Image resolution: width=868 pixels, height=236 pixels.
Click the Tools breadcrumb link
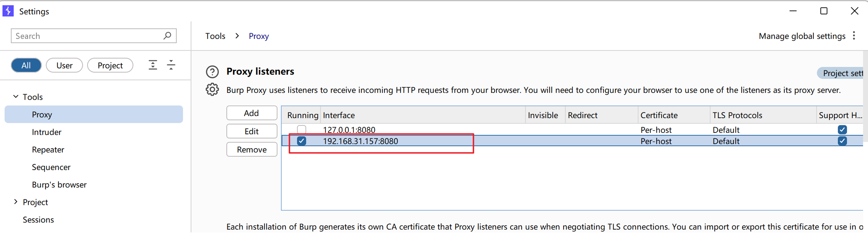click(215, 36)
